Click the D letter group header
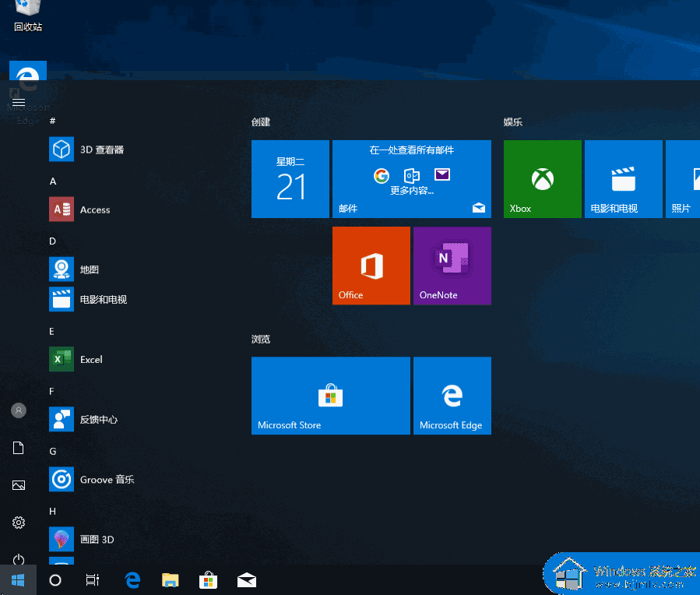 coord(53,241)
